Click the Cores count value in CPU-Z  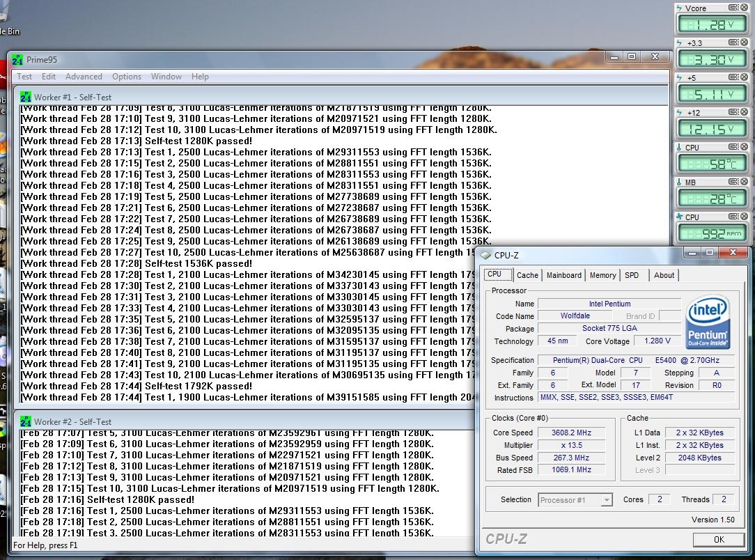tap(660, 500)
